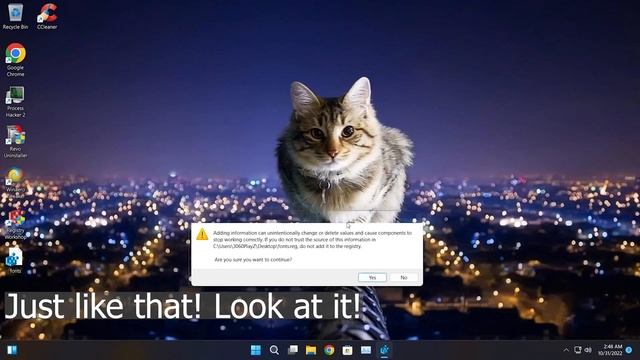The image size is (640, 360).
Task: Expand hidden system tray icons chevron
Action: click(x=566, y=350)
